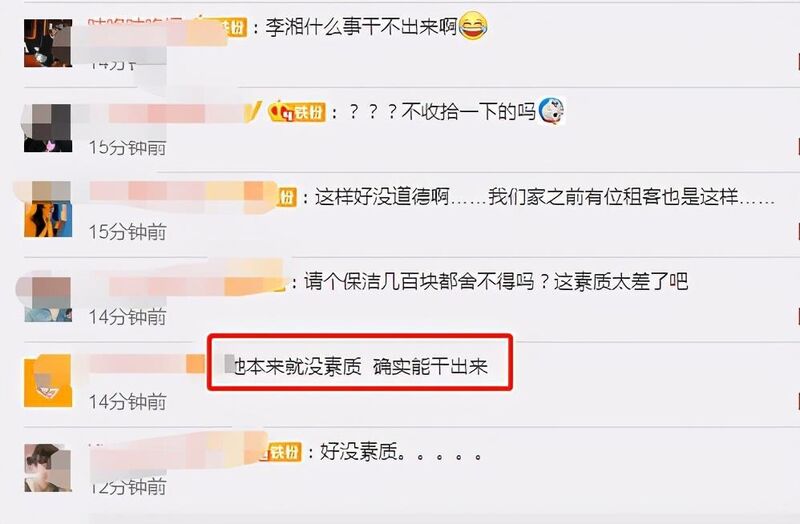
Task: Open the second commenter's pixelated avatar
Action: click(48, 128)
